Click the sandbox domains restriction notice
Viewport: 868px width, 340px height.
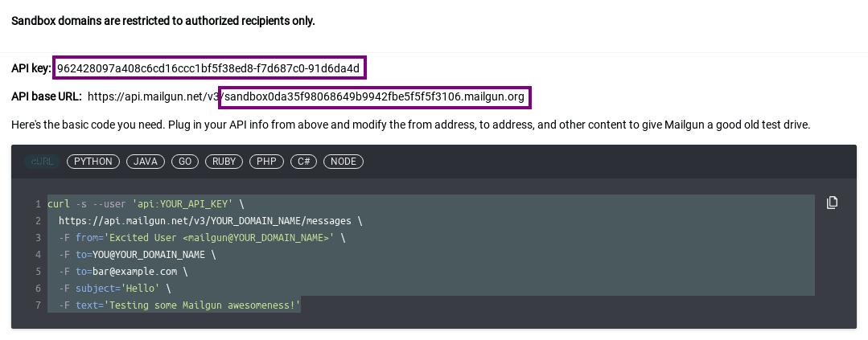pos(163,21)
